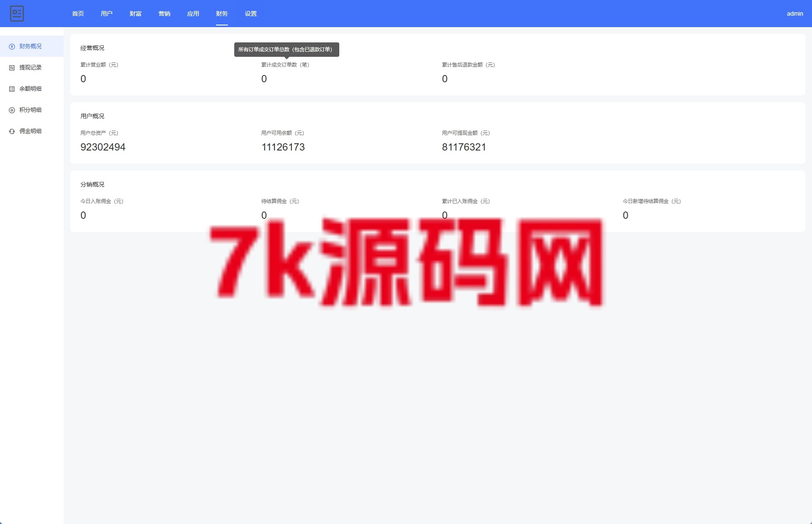Image resolution: width=812 pixels, height=524 pixels.
Task: Click the 累计已入账佣金（元） label
Action: 466,201
